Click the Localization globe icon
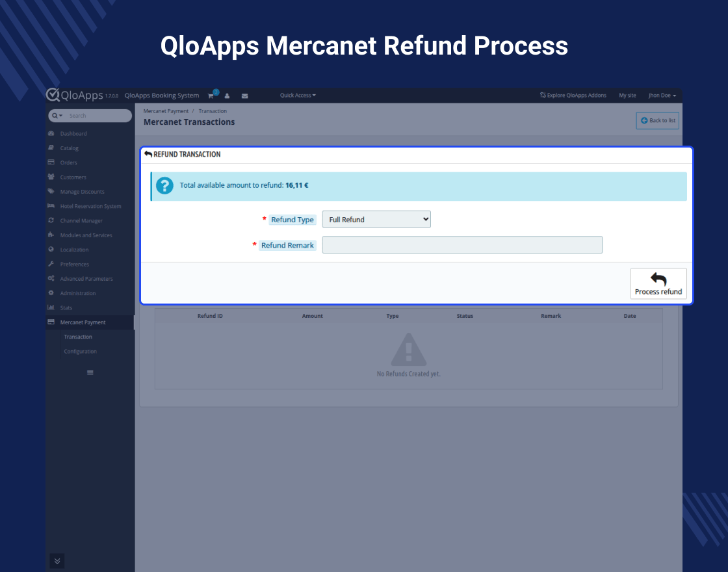Screen dimensions: 728x572 click(51, 250)
